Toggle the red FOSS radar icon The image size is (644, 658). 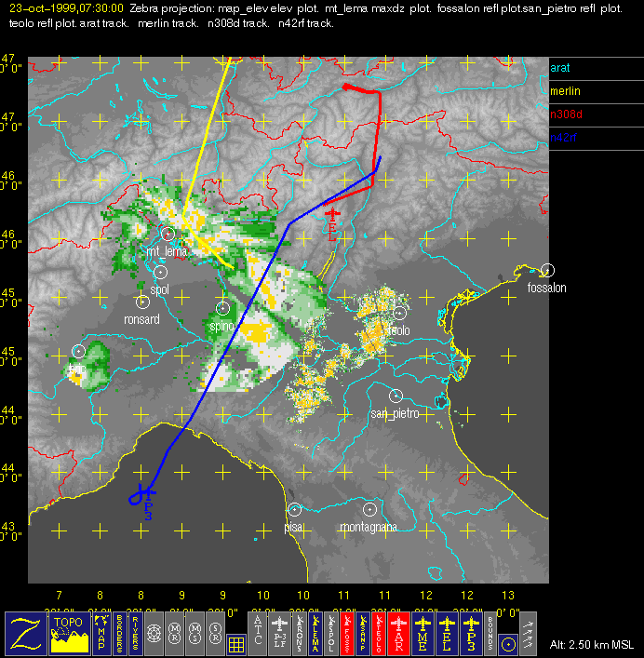(347, 633)
